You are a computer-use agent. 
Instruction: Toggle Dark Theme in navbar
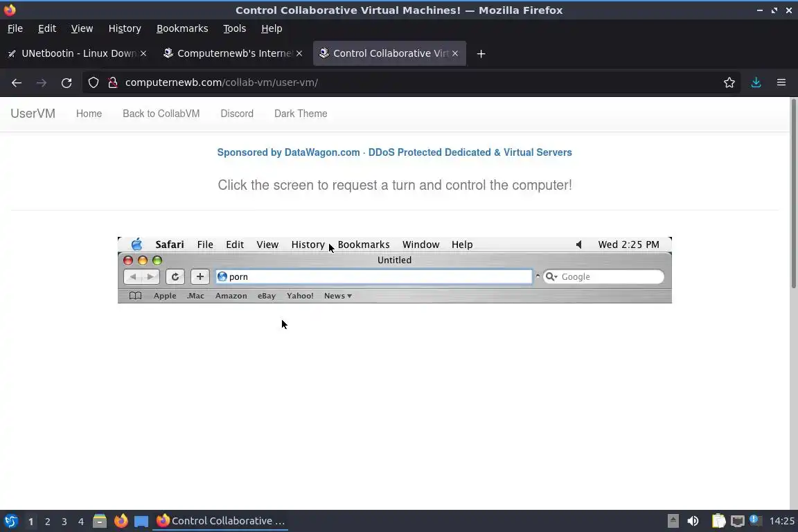click(301, 114)
